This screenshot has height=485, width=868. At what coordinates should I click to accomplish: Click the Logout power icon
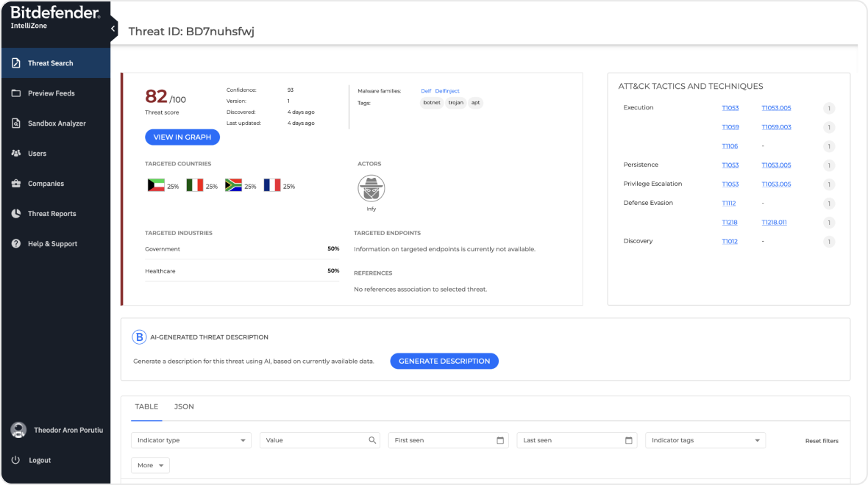coord(15,460)
